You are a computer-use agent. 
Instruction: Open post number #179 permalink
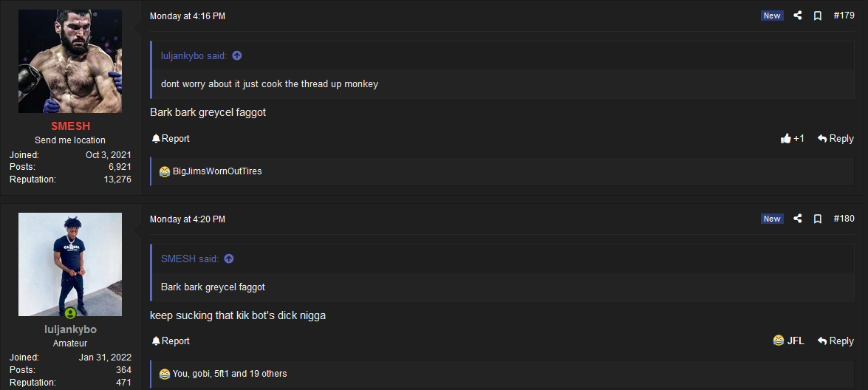[x=844, y=16]
